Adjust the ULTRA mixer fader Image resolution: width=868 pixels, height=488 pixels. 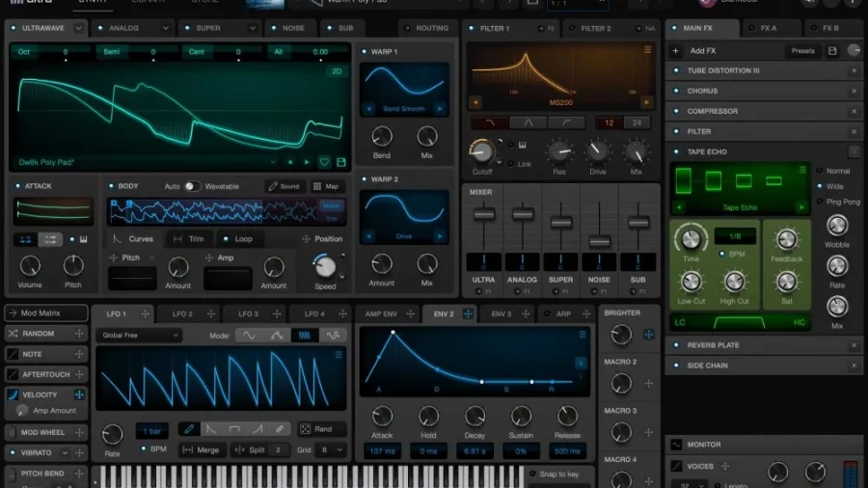(x=484, y=214)
